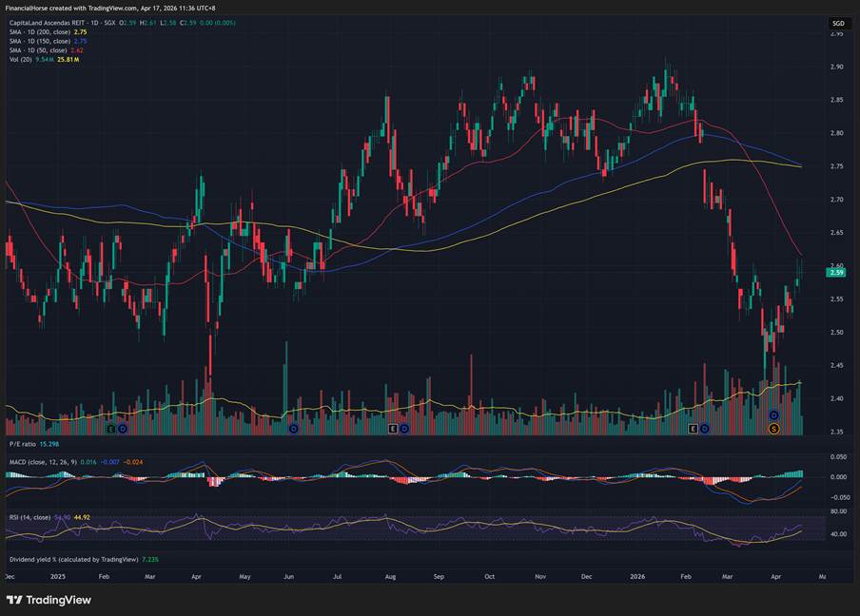Image resolution: width=860 pixels, height=616 pixels.
Task: Click the D dividend marker beside the February 2026 earnings marker
Action: click(x=705, y=430)
